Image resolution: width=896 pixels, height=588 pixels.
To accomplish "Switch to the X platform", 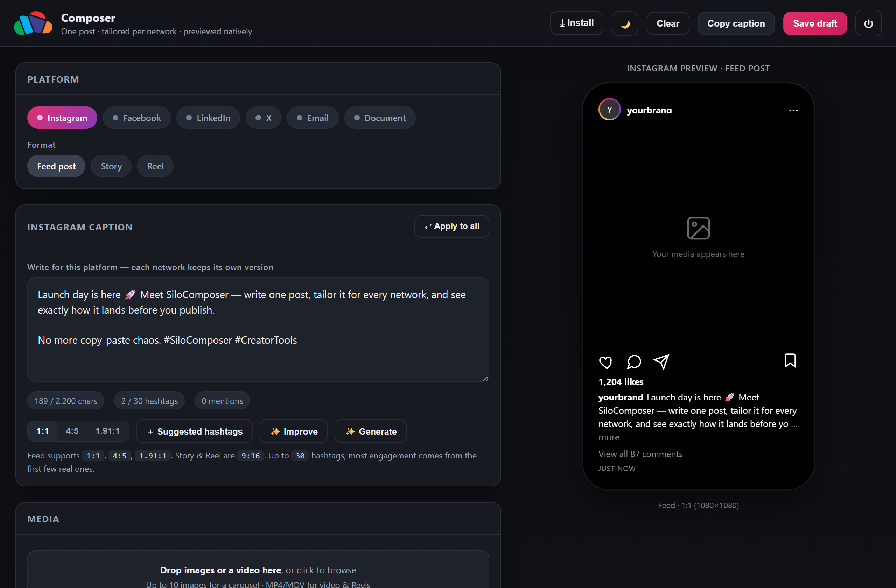I will pyautogui.click(x=264, y=118).
